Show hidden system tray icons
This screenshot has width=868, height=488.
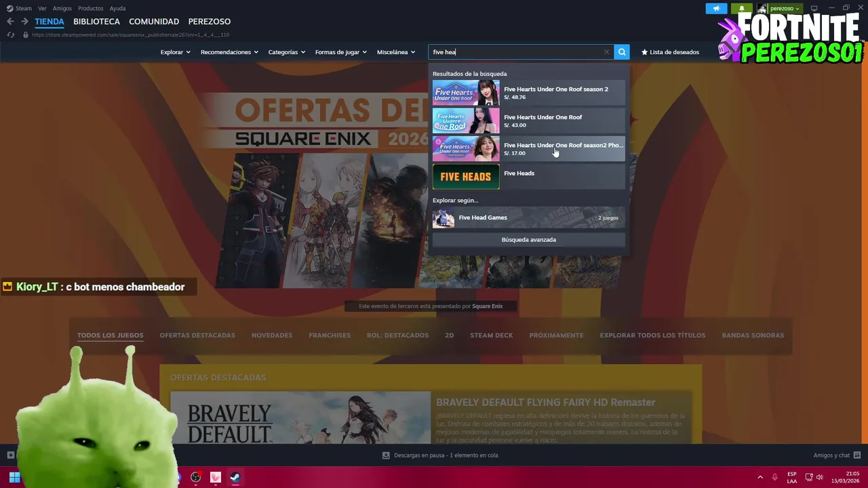pyautogui.click(x=760, y=477)
